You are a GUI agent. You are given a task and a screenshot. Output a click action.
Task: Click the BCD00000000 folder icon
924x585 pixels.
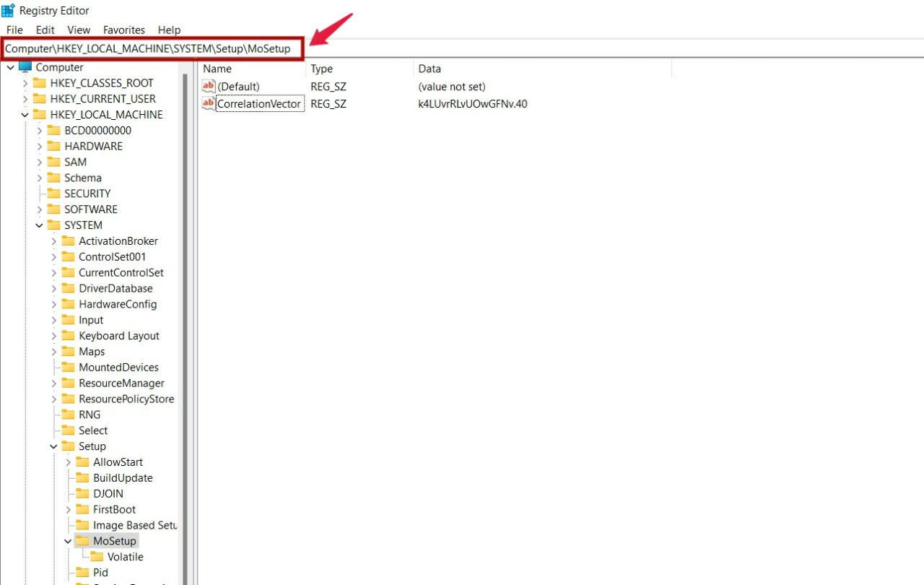(53, 131)
